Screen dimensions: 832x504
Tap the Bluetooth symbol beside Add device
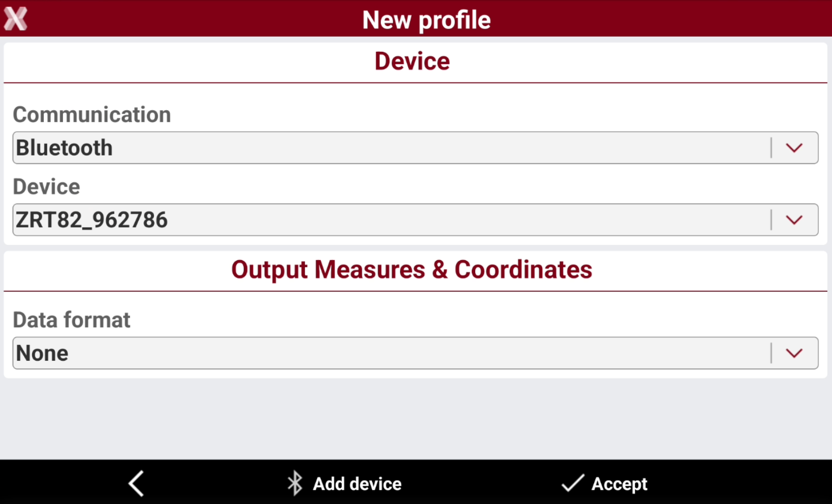click(295, 483)
